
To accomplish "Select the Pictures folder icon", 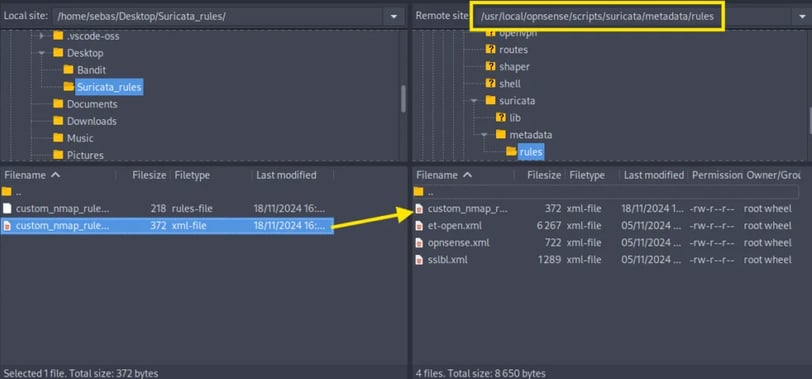I will [58, 155].
